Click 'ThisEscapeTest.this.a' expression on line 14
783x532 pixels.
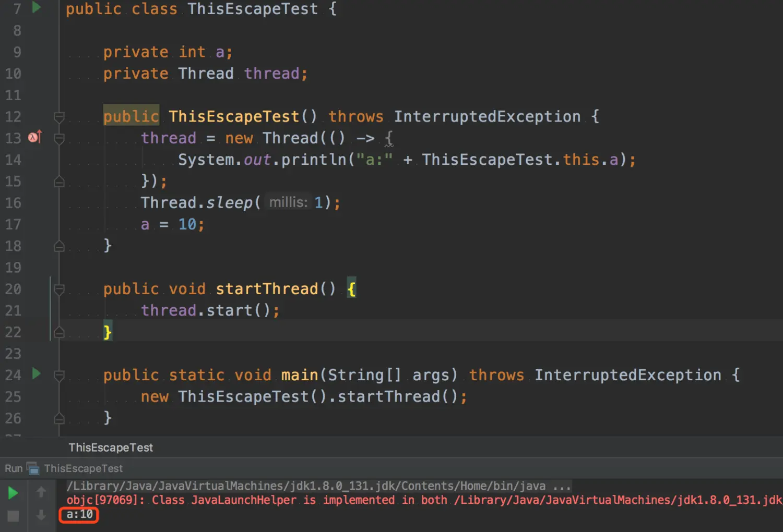click(520, 160)
